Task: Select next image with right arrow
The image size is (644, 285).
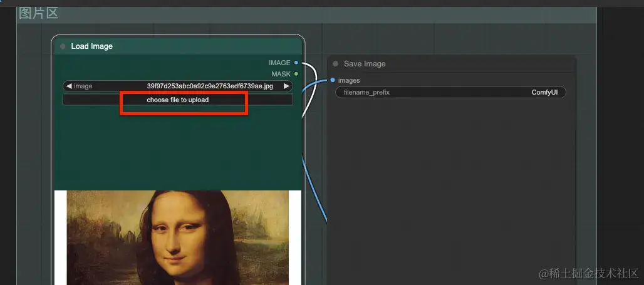Action: click(286, 86)
